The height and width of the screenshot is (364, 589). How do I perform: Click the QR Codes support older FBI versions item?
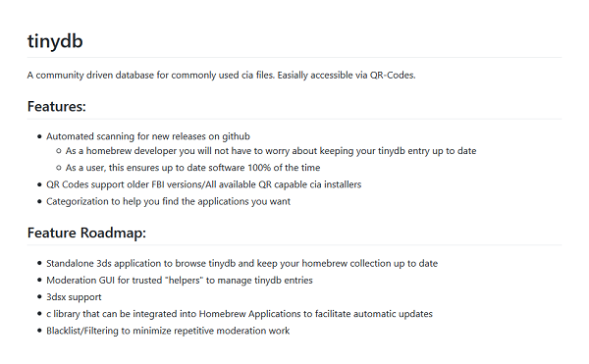(203, 184)
